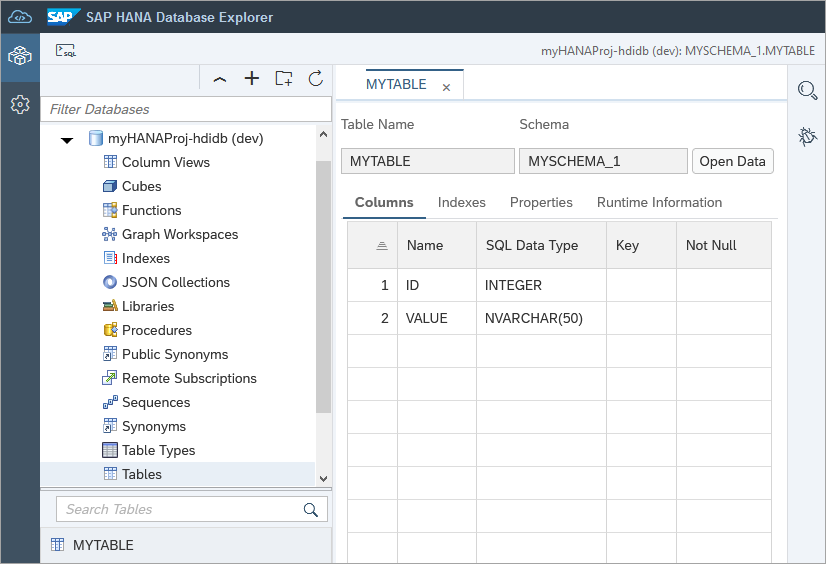This screenshot has width=826, height=564.
Task: Select Table Types in the tree
Action: (x=159, y=450)
